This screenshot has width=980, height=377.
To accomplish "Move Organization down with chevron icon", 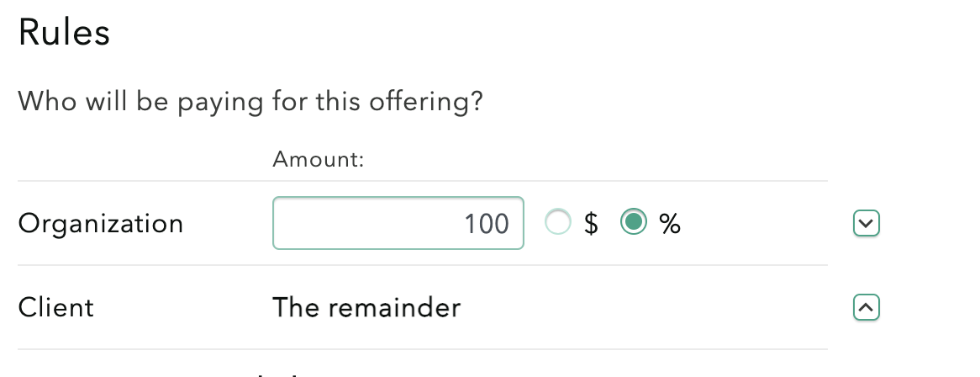I will pos(866,224).
